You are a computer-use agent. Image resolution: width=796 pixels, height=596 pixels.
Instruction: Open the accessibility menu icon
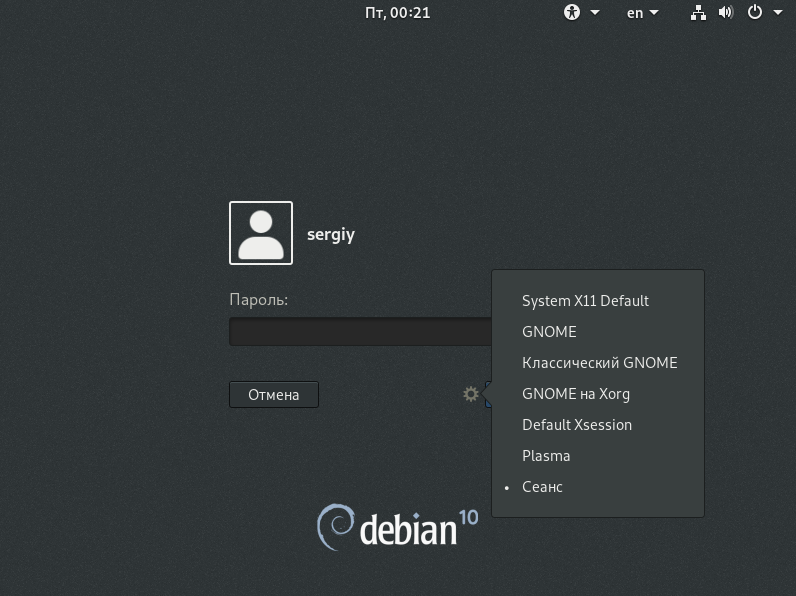(572, 12)
